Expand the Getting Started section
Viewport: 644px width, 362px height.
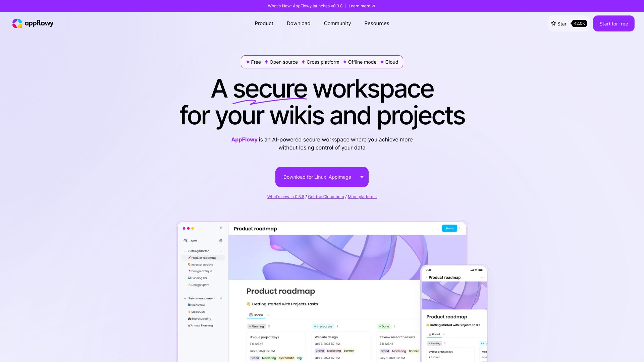point(186,251)
